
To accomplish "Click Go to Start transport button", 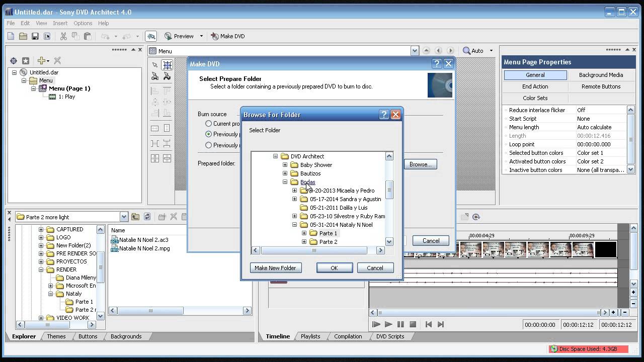I will coord(429,324).
